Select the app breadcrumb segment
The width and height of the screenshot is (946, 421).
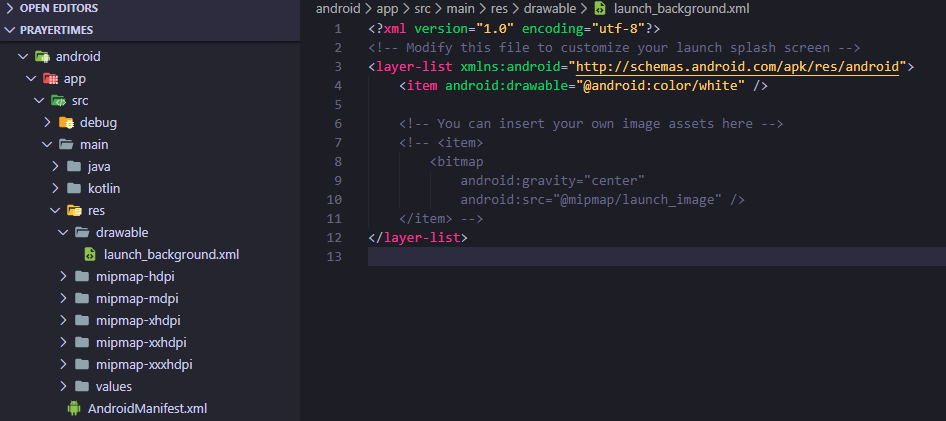pyautogui.click(x=387, y=8)
